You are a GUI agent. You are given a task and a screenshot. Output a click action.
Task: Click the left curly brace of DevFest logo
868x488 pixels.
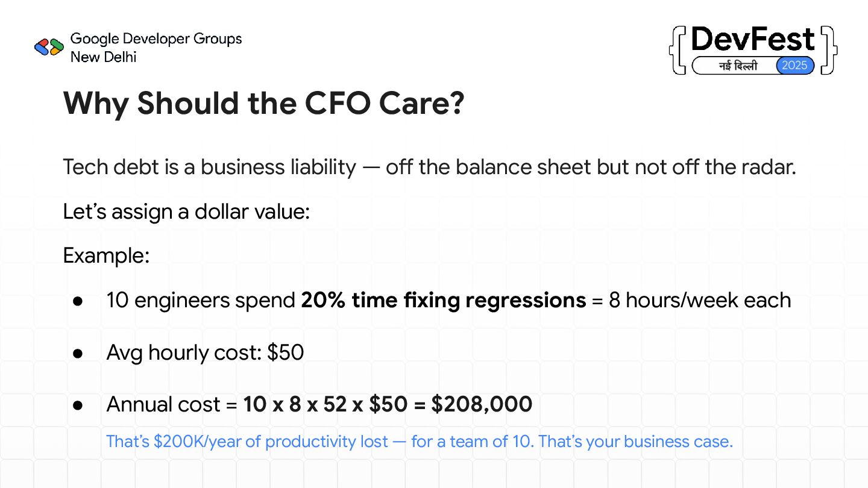(676, 50)
